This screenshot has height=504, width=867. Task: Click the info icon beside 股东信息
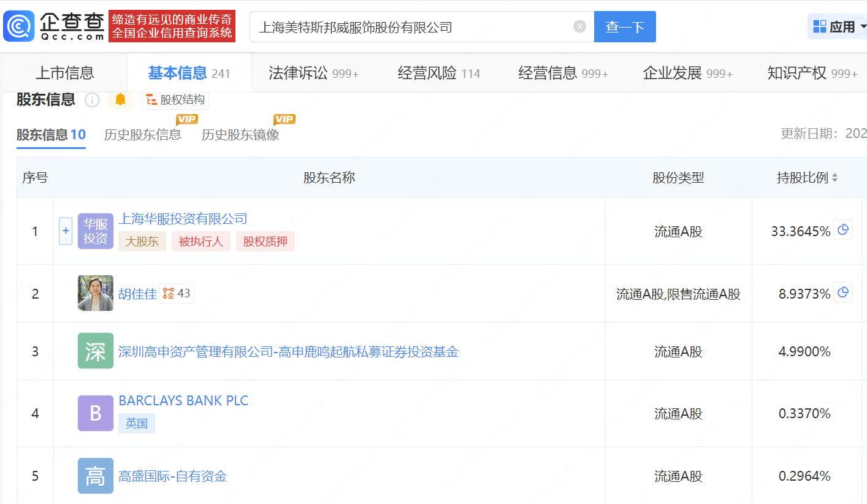[92, 100]
